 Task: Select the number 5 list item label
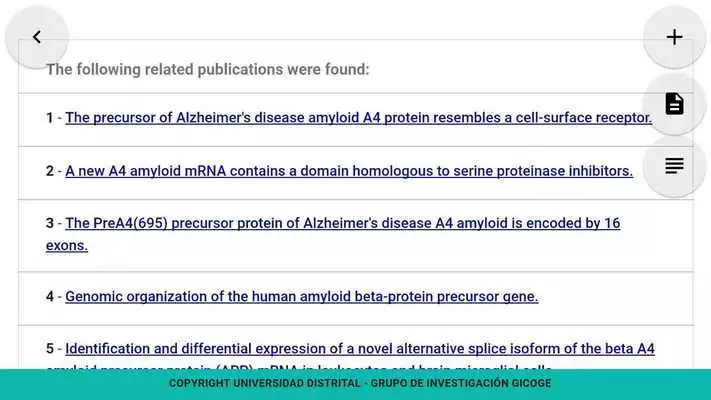coord(50,349)
